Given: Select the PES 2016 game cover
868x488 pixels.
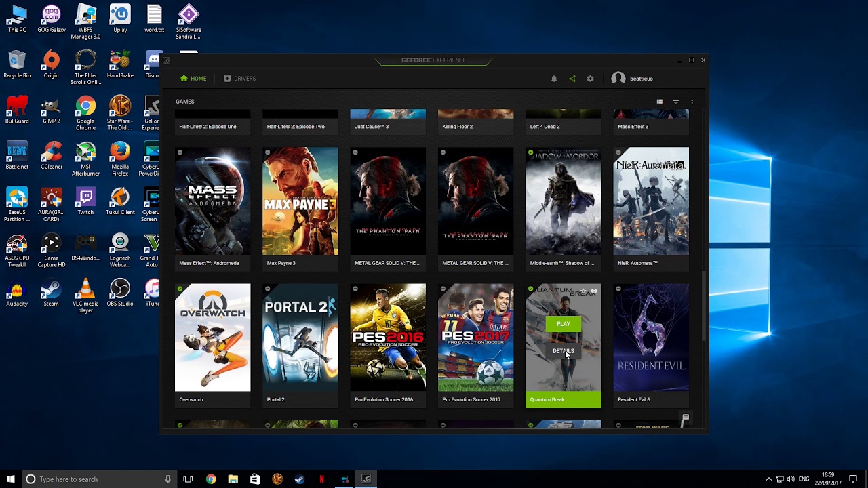Looking at the screenshot, I should click(388, 338).
